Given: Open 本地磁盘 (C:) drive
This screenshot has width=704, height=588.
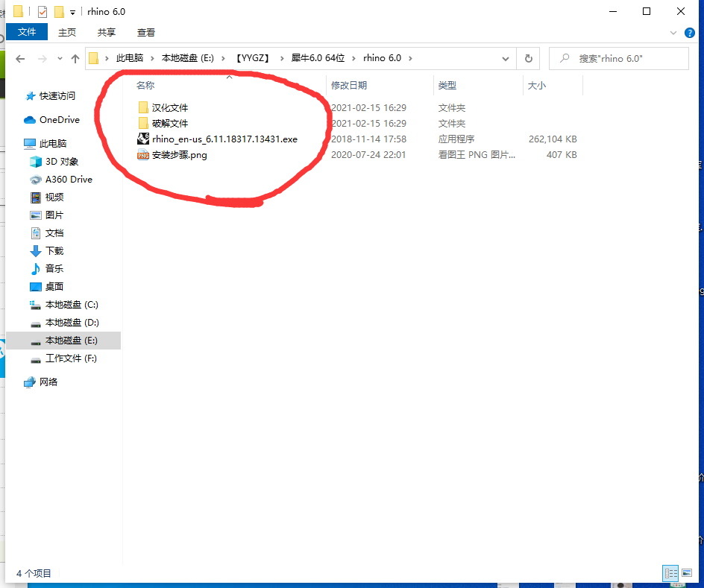Looking at the screenshot, I should (x=72, y=305).
